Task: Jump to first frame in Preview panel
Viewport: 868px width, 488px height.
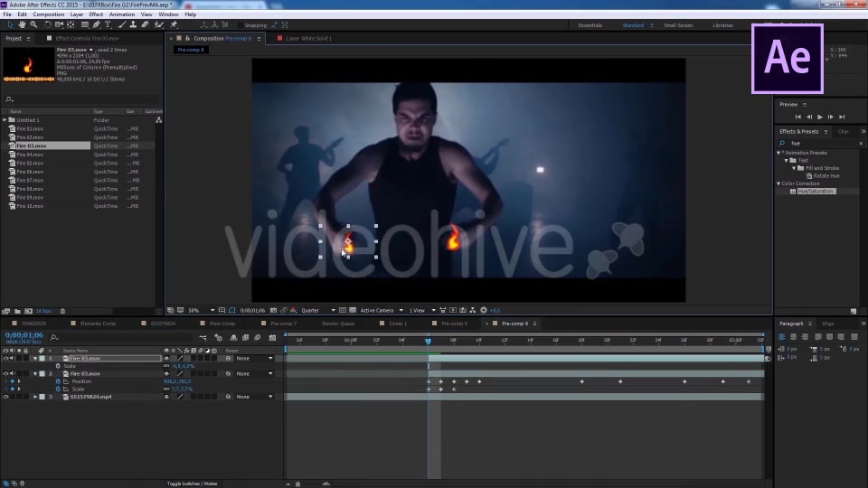Action: coord(797,117)
